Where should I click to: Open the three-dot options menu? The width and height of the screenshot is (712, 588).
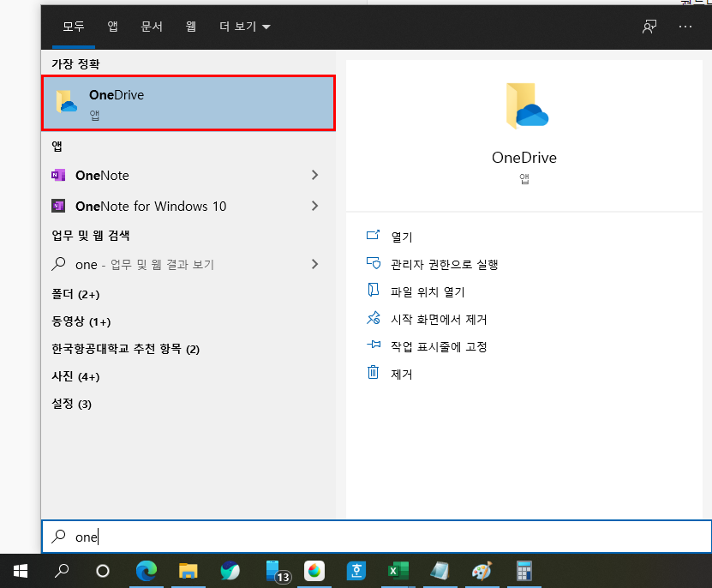(x=685, y=27)
